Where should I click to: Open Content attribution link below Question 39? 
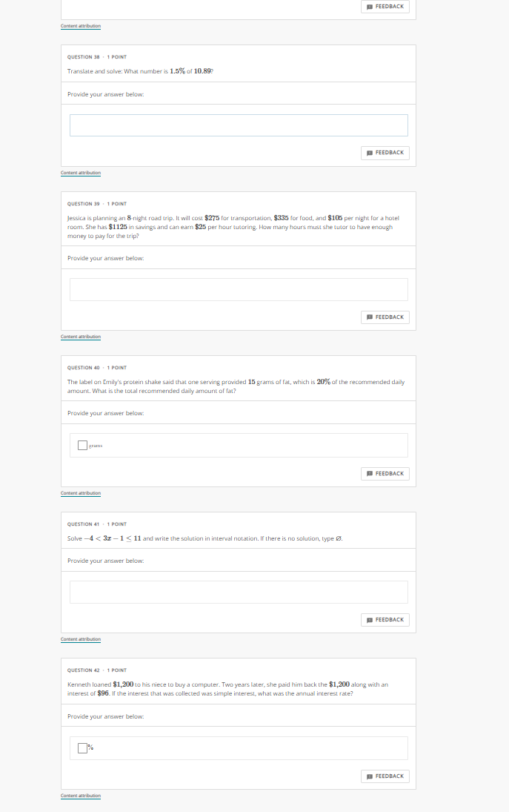tap(81, 337)
